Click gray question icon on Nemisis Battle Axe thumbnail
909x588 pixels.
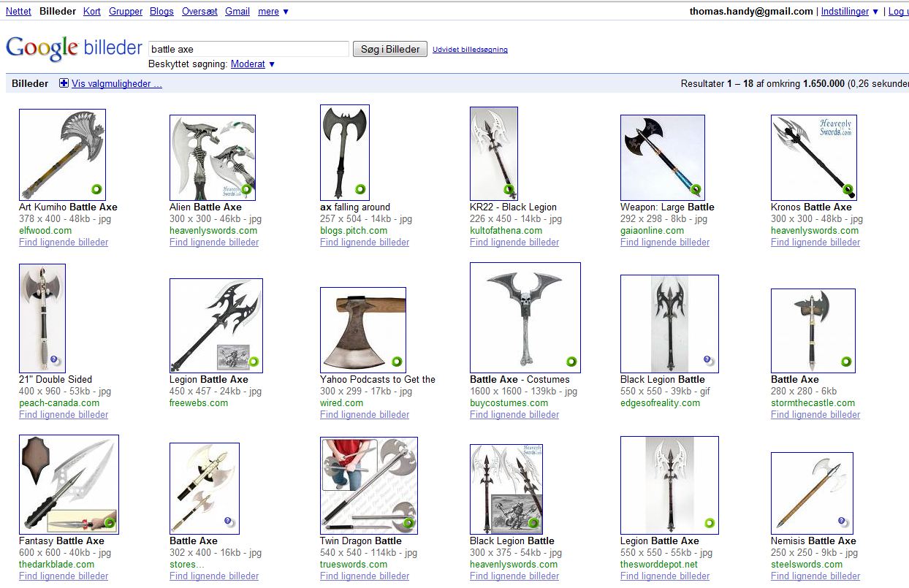click(x=843, y=522)
